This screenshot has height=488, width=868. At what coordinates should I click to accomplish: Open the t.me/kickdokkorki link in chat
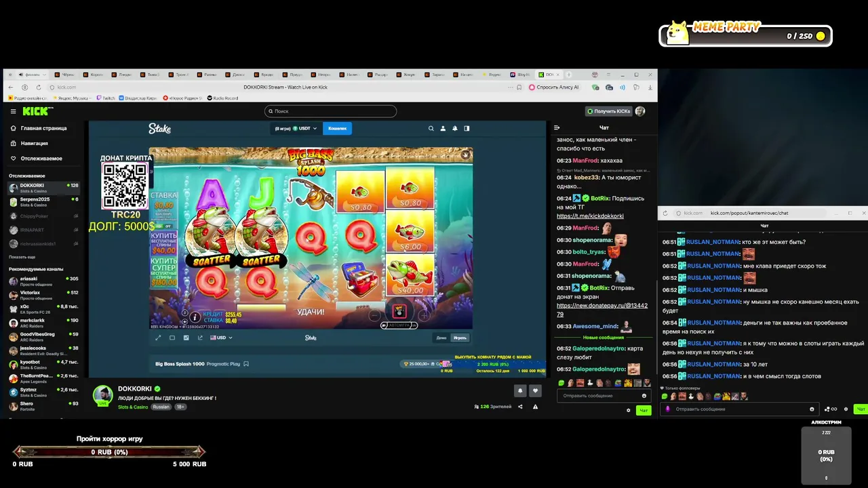[x=590, y=216]
